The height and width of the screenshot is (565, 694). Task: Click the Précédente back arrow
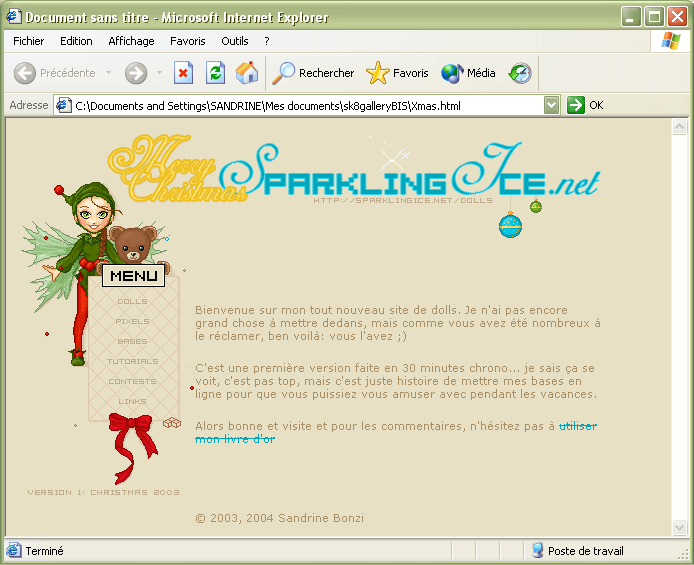point(56,73)
